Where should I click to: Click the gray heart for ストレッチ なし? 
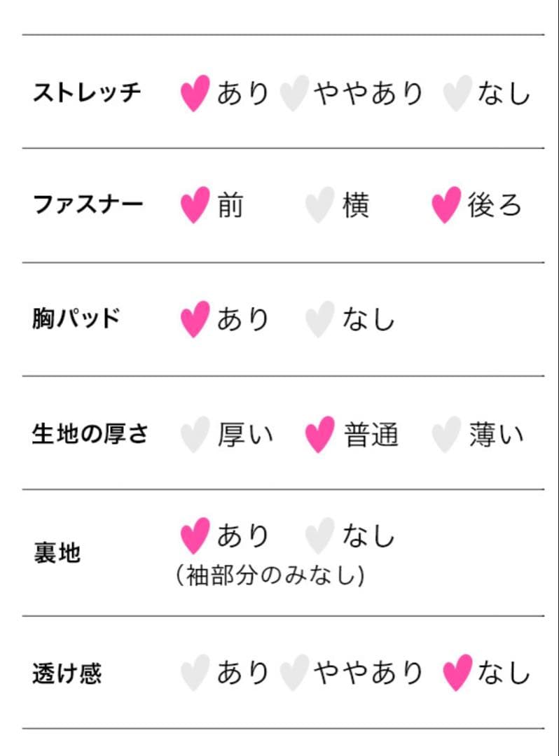(457, 93)
